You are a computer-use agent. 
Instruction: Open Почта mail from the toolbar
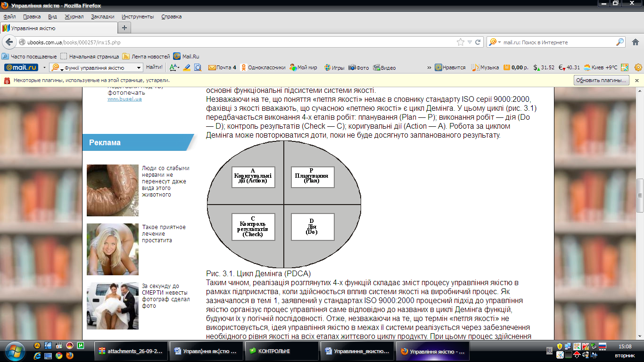point(222,67)
